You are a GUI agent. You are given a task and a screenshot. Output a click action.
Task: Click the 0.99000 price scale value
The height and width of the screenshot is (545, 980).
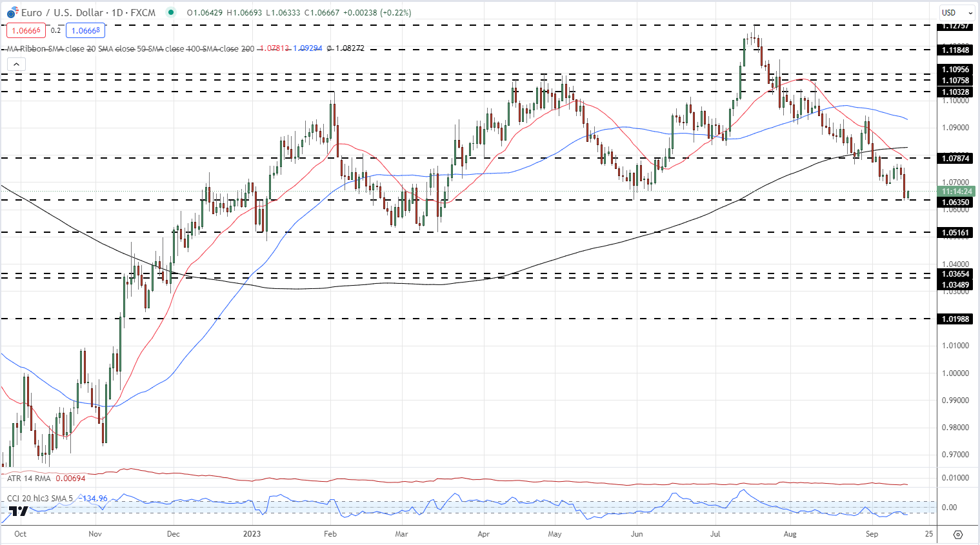tap(955, 401)
